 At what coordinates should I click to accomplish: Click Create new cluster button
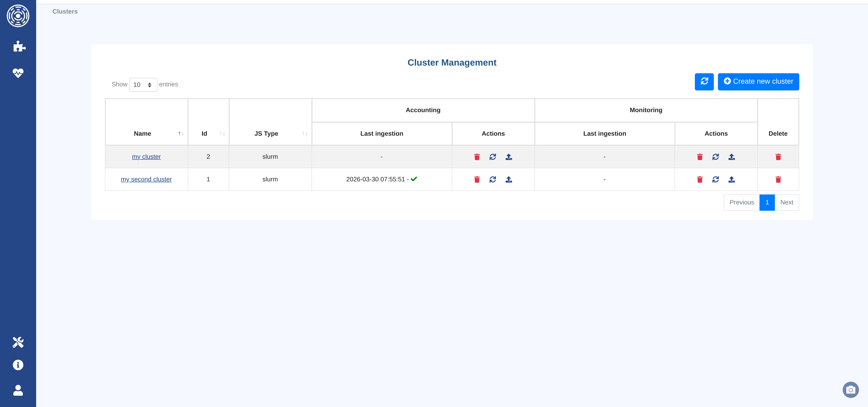pyautogui.click(x=758, y=82)
